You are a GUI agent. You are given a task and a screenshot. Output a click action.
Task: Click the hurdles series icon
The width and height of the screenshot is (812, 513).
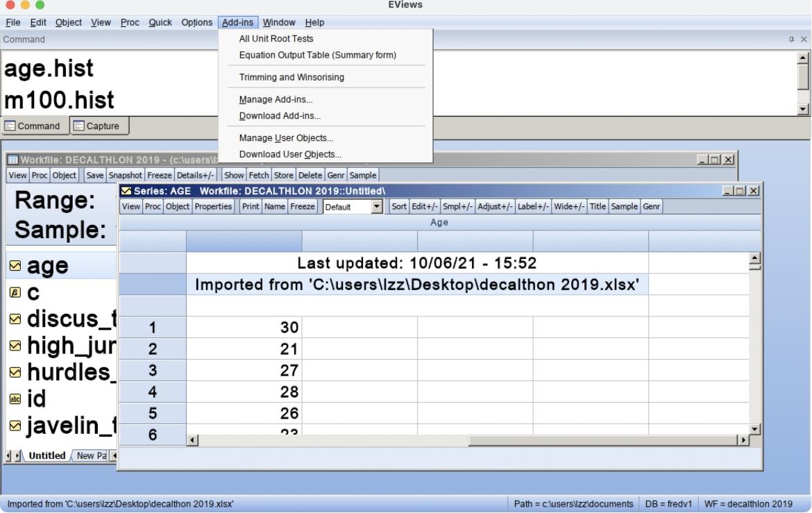click(16, 372)
